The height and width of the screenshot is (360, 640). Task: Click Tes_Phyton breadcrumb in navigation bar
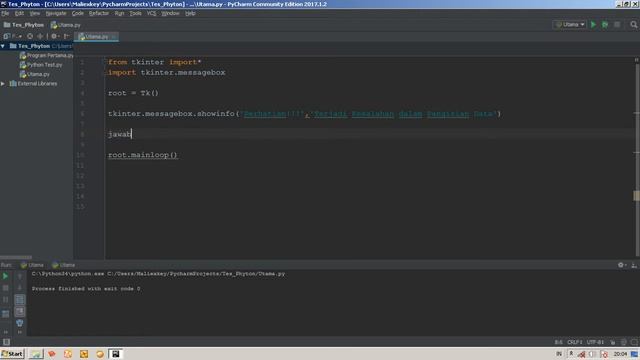tap(24, 25)
